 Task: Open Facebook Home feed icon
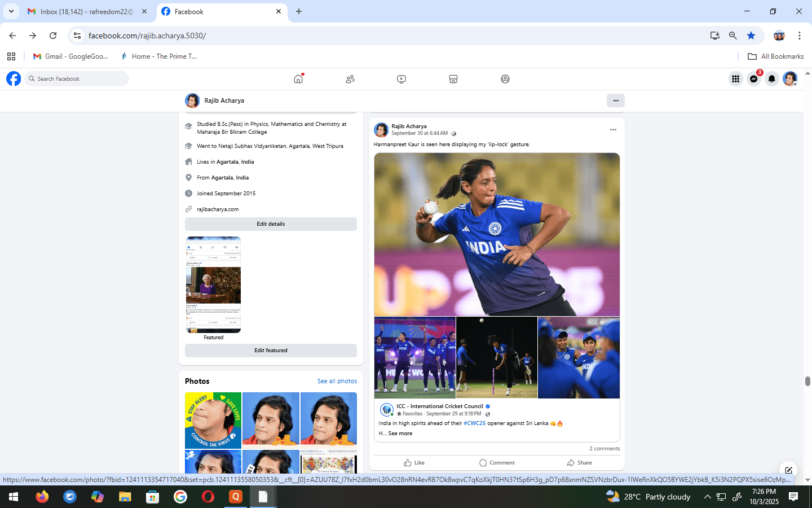pos(298,79)
